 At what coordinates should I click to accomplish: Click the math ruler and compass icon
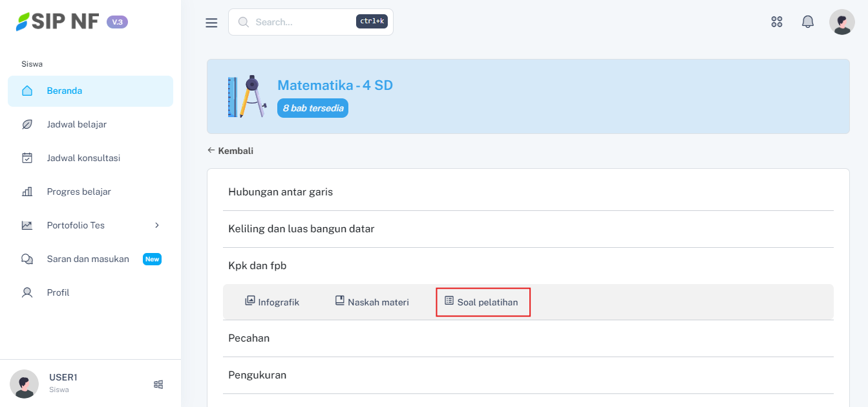click(x=247, y=96)
